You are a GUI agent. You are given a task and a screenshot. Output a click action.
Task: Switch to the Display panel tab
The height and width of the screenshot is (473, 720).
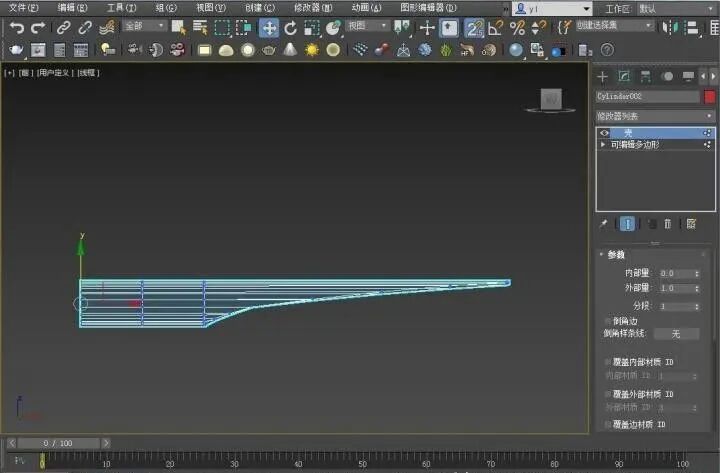pyautogui.click(x=688, y=77)
